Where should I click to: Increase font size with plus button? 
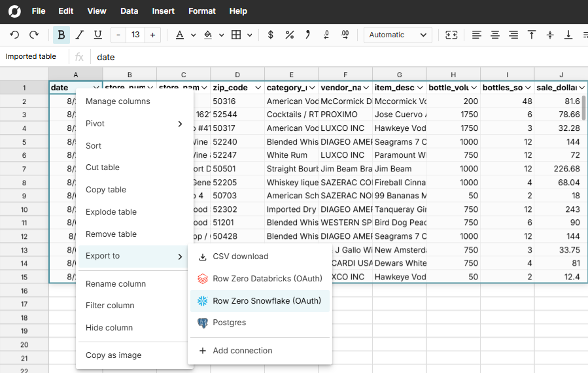pos(152,35)
